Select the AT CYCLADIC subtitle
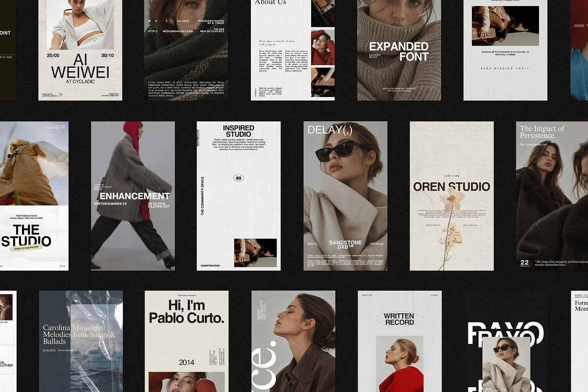The height and width of the screenshot is (392, 588). (80, 82)
